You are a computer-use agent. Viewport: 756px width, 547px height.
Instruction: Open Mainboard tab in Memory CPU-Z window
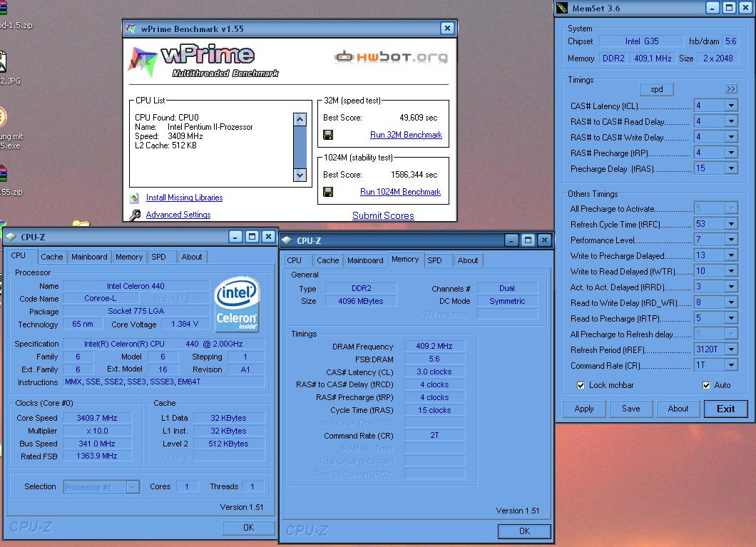(365, 260)
